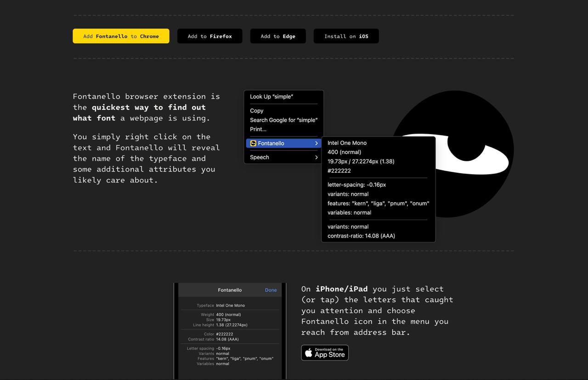The width and height of the screenshot is (588, 380).
Task: Click the large black eye logo illustration
Action: click(x=473, y=115)
